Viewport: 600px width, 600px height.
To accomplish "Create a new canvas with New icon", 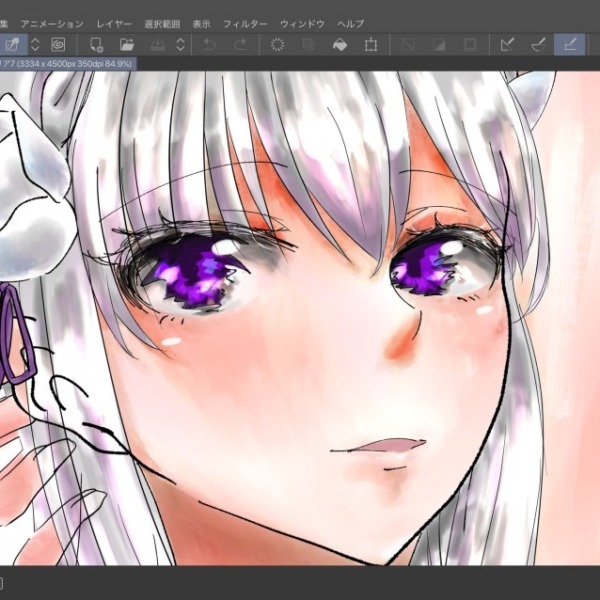I will click(x=96, y=45).
